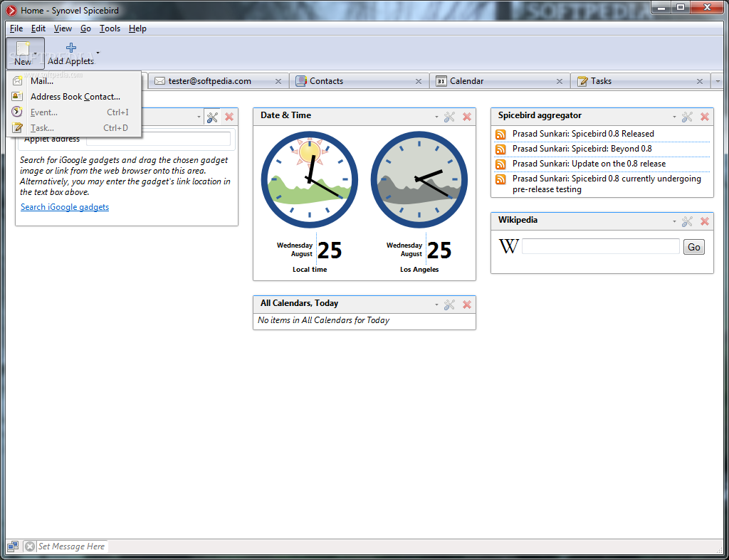Remove the Wikipedia applet
Image resolution: width=729 pixels, height=560 pixels.
tap(705, 222)
